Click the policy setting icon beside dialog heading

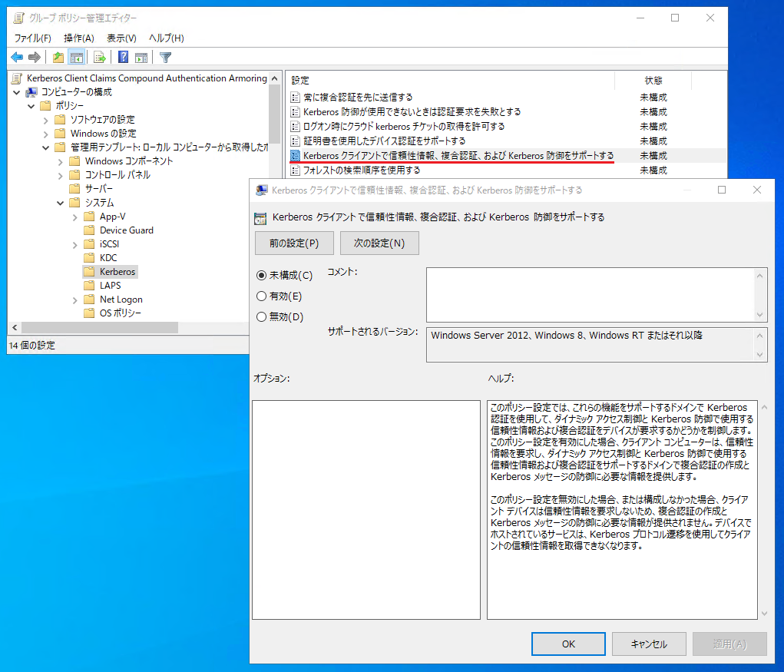click(x=260, y=218)
